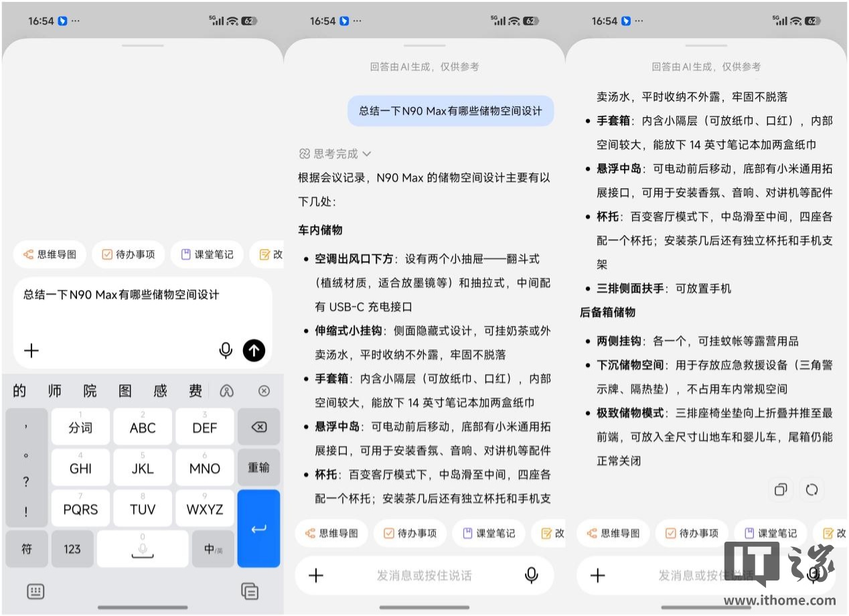Tap the DEF key
849x616 pixels.
coord(205,427)
